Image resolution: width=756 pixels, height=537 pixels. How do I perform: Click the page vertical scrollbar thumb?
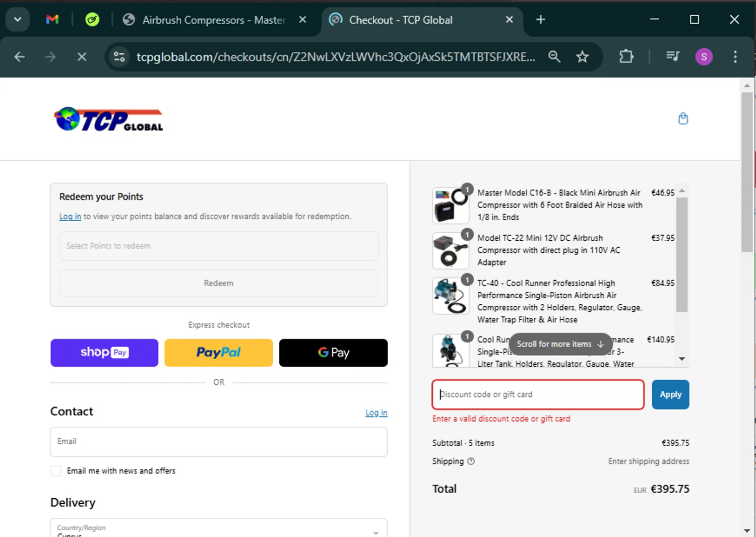747,172
